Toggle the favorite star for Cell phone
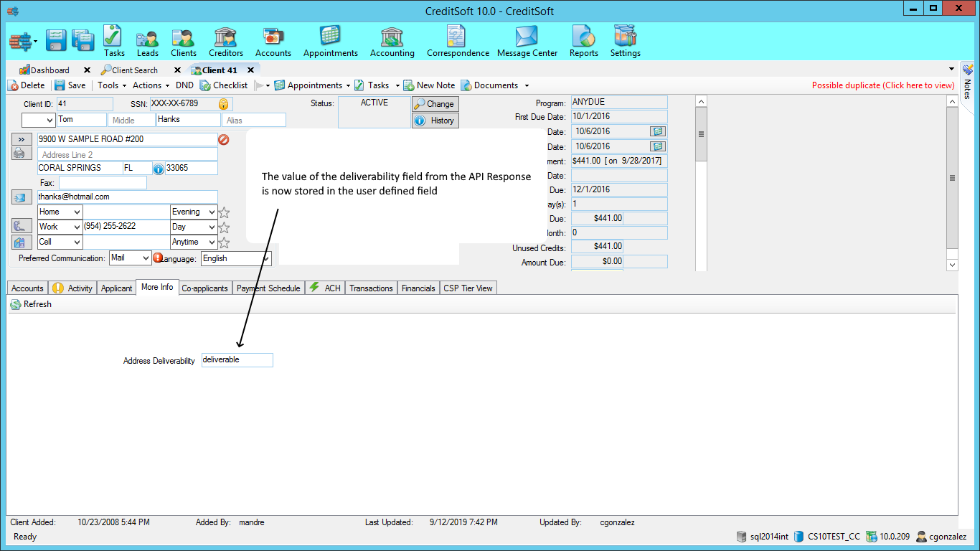This screenshot has width=980, height=551. coord(224,242)
